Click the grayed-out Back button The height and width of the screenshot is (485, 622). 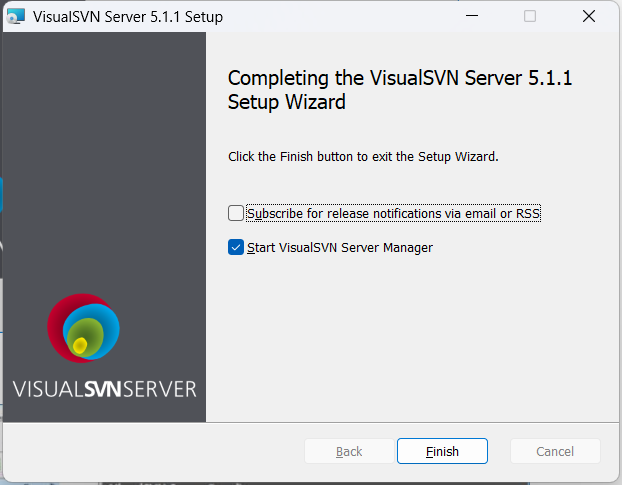(x=349, y=451)
